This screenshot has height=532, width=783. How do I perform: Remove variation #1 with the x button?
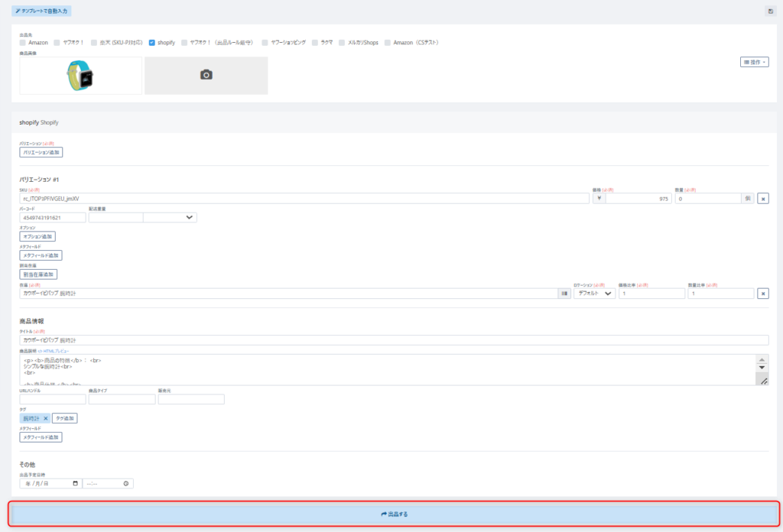click(x=763, y=199)
